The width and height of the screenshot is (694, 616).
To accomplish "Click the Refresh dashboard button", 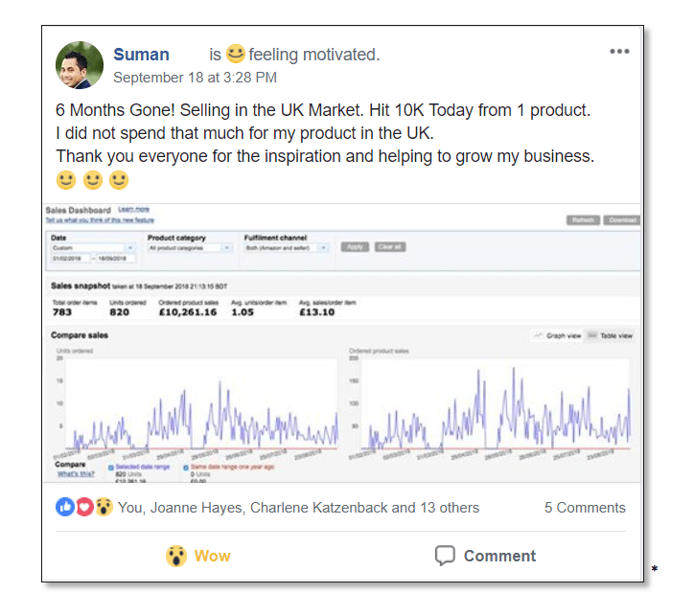I will 584,220.
